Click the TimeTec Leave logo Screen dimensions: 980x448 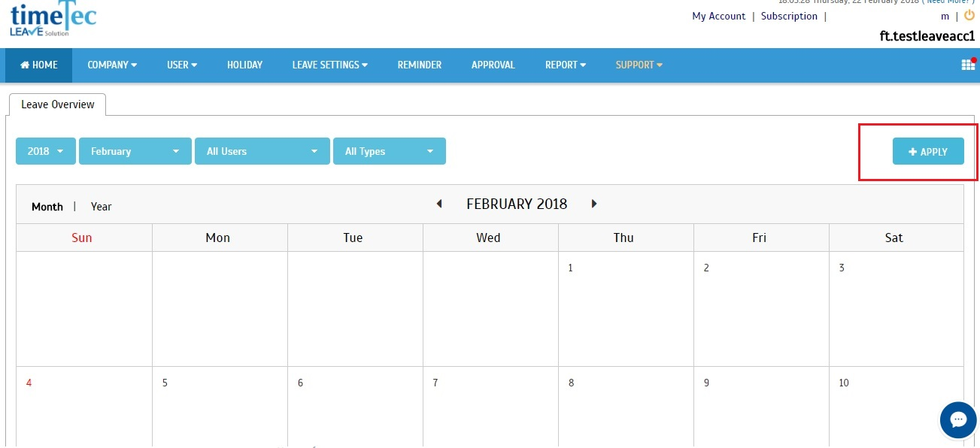tap(53, 20)
